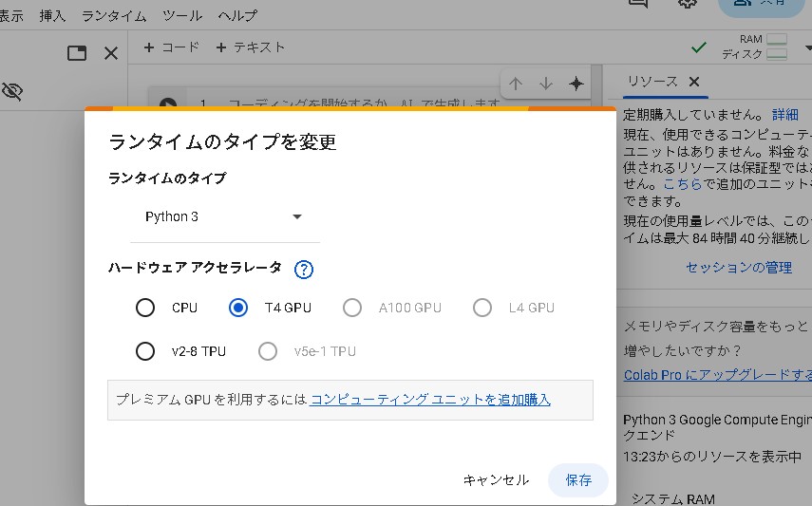The height and width of the screenshot is (506, 812).
Task: Click the 保存 button
Action: tap(578, 479)
